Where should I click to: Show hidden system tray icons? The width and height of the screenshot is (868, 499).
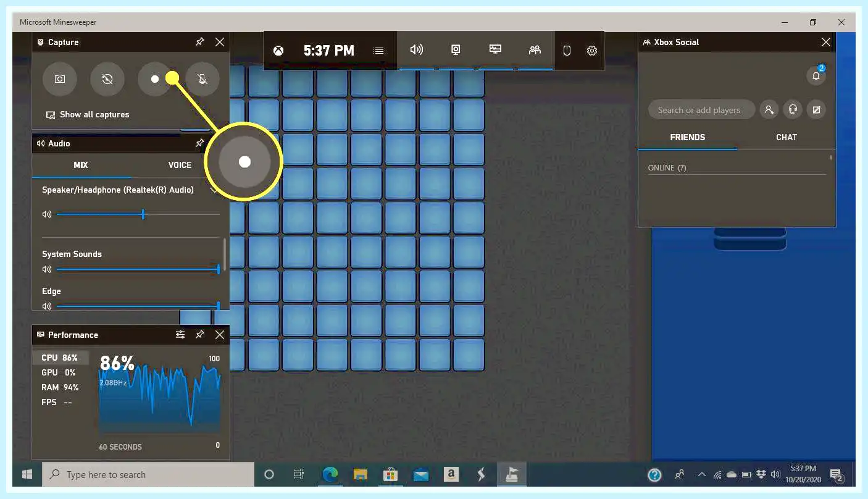[701, 475]
